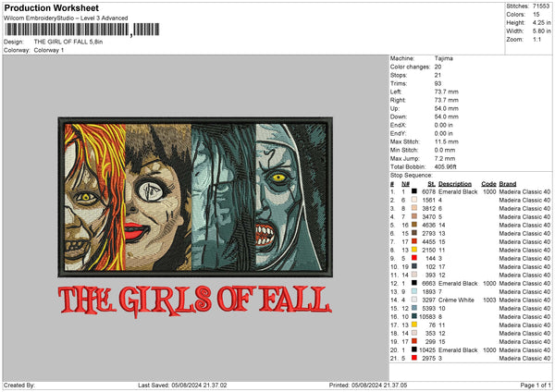
Task: Select the brown swatch in stop row 5
Action: pos(414,225)
